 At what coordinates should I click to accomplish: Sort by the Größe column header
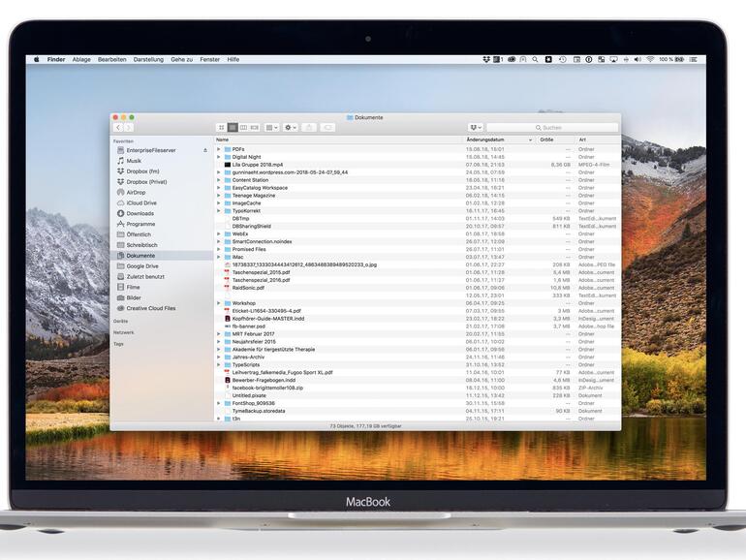point(555,140)
